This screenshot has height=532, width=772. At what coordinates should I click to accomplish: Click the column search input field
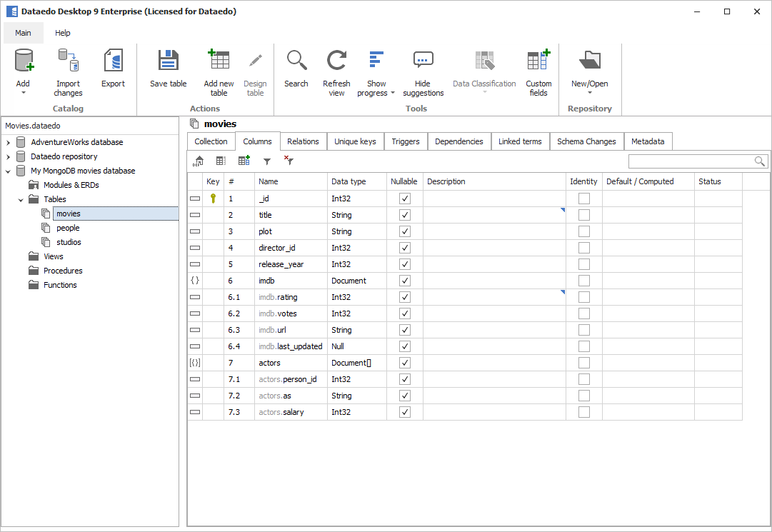click(690, 161)
